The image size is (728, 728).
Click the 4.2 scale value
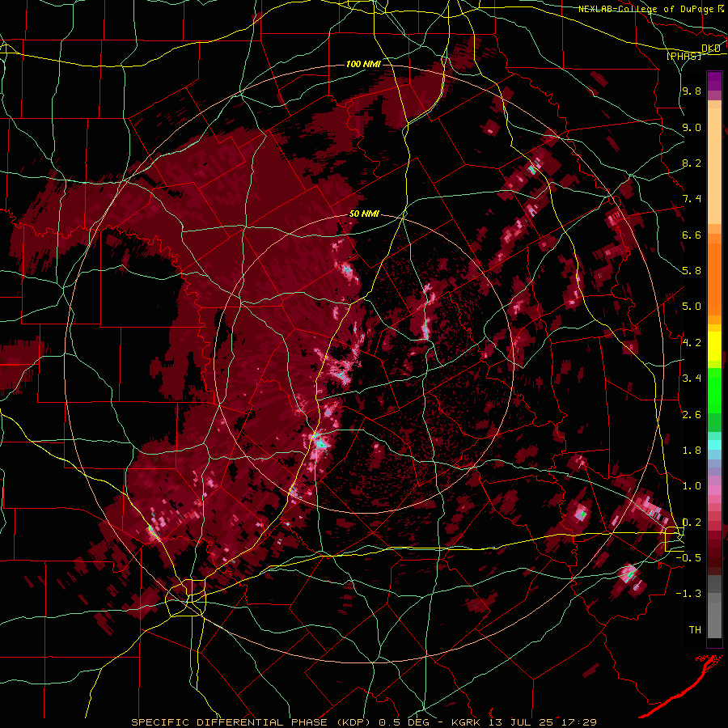click(692, 343)
